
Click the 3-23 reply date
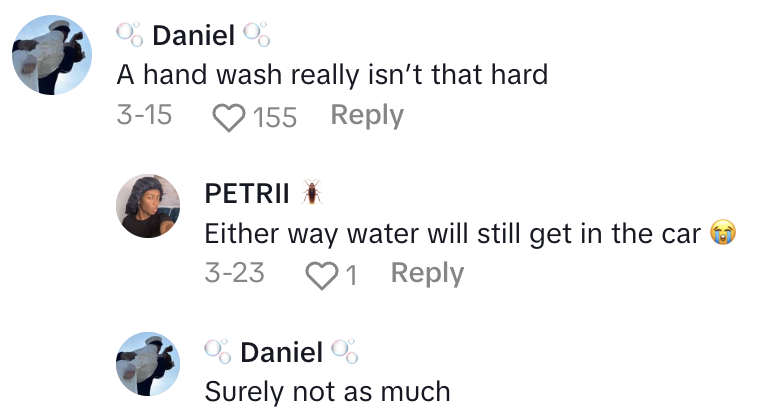pos(234,273)
